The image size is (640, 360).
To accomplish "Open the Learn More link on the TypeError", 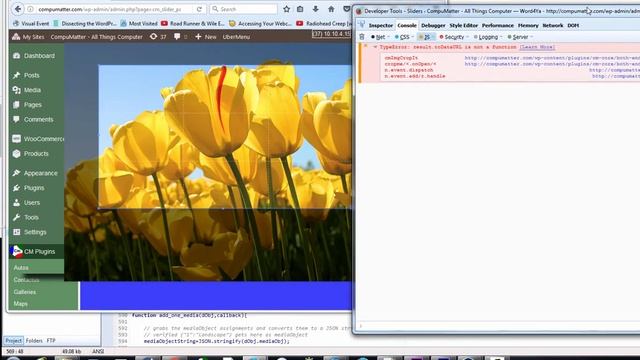I will coord(537,47).
